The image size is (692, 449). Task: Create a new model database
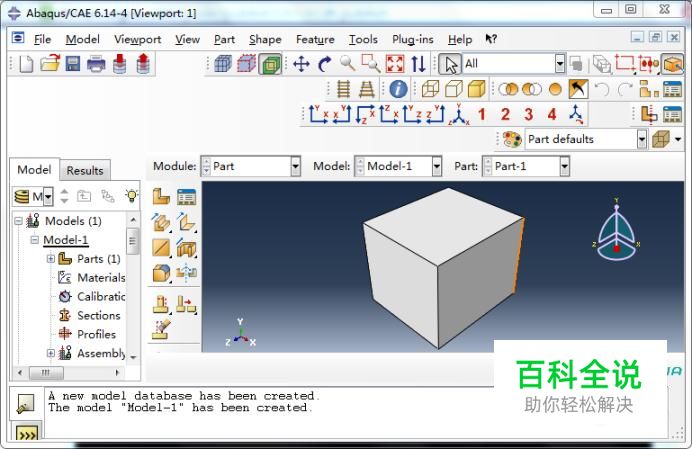click(26, 64)
